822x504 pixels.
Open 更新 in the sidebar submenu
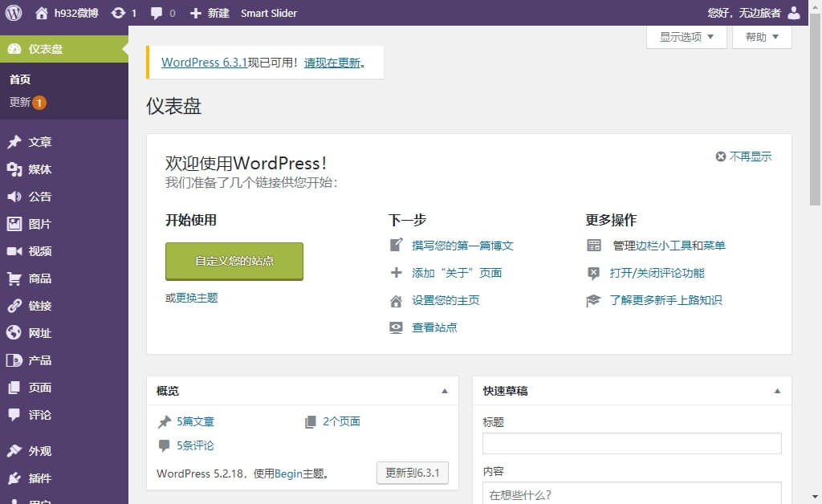(x=28, y=102)
